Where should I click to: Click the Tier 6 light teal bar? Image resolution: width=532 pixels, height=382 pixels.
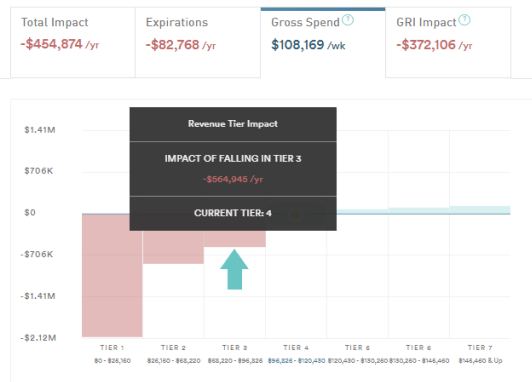[x=419, y=211]
